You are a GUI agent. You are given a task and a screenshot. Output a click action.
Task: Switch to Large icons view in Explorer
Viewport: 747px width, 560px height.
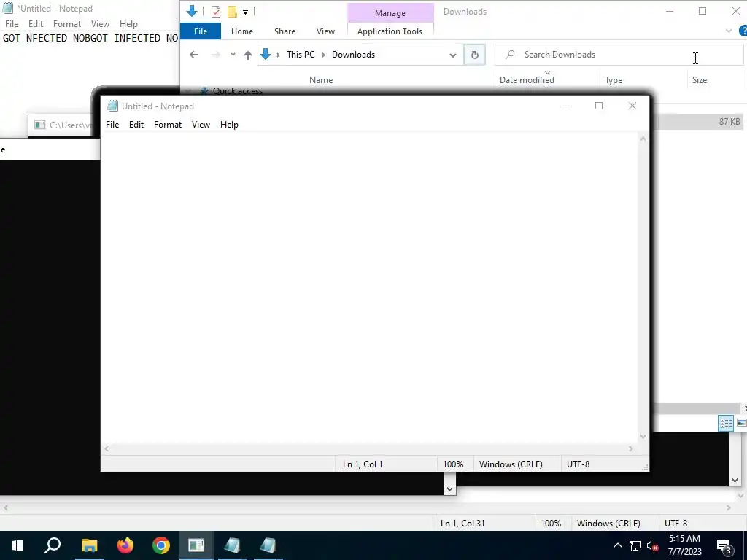(741, 423)
